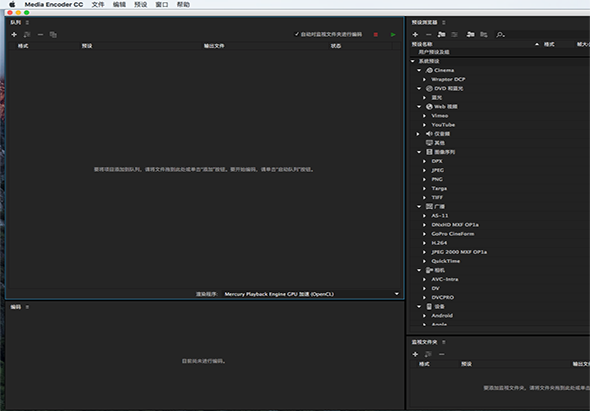590x411 pixels.
Task: Expand the DV presets
Action: 424,288
